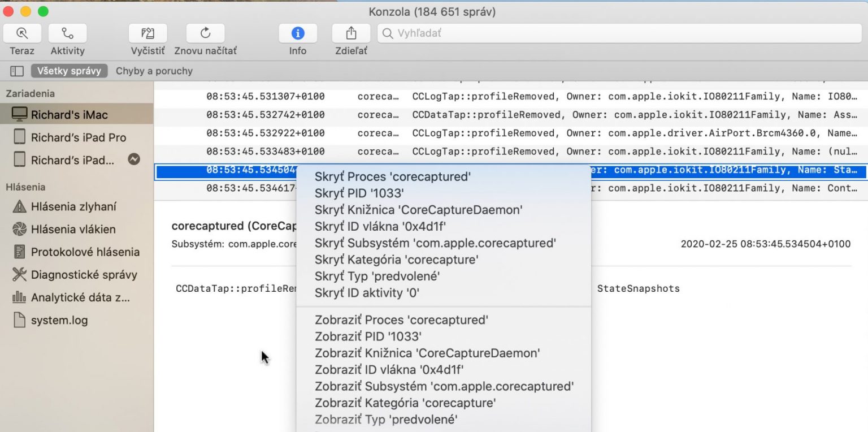
Task: Click the magnifier icon in search field
Action: pyautogui.click(x=388, y=33)
